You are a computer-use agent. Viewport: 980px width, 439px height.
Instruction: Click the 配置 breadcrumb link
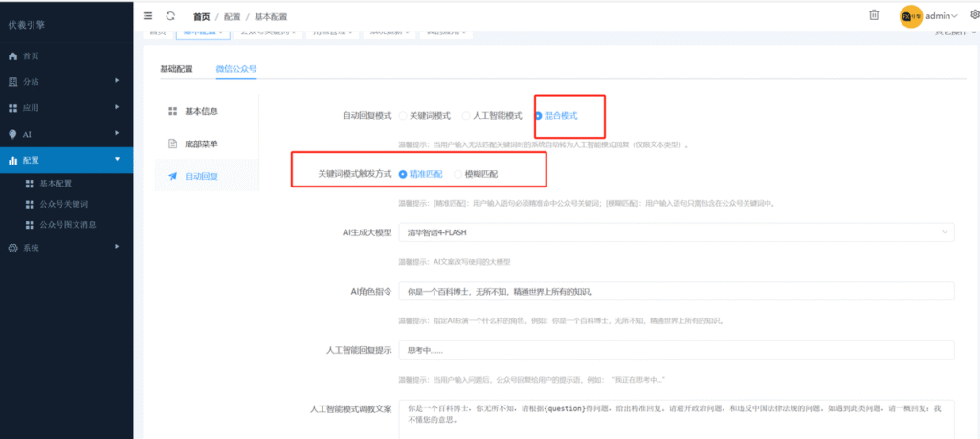232,17
